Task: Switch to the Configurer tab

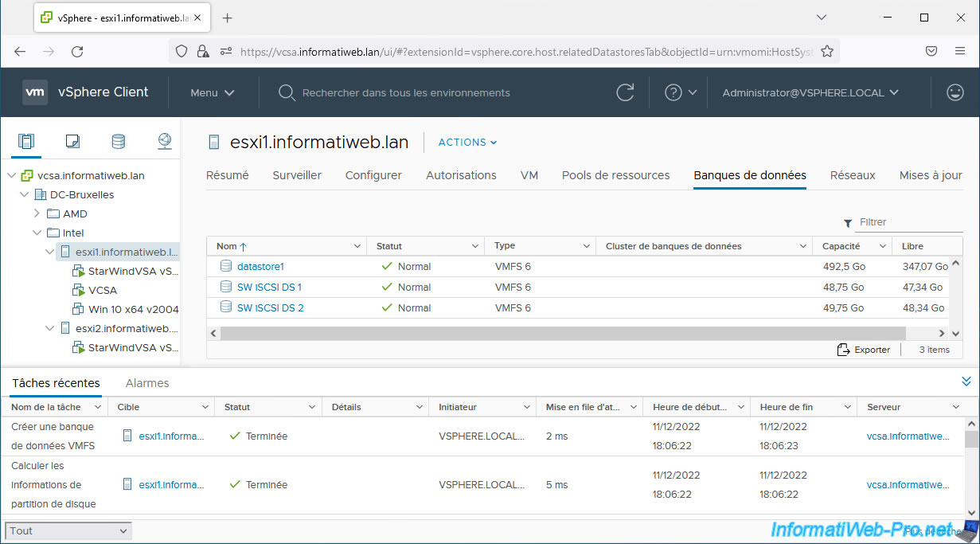Action: tap(373, 175)
